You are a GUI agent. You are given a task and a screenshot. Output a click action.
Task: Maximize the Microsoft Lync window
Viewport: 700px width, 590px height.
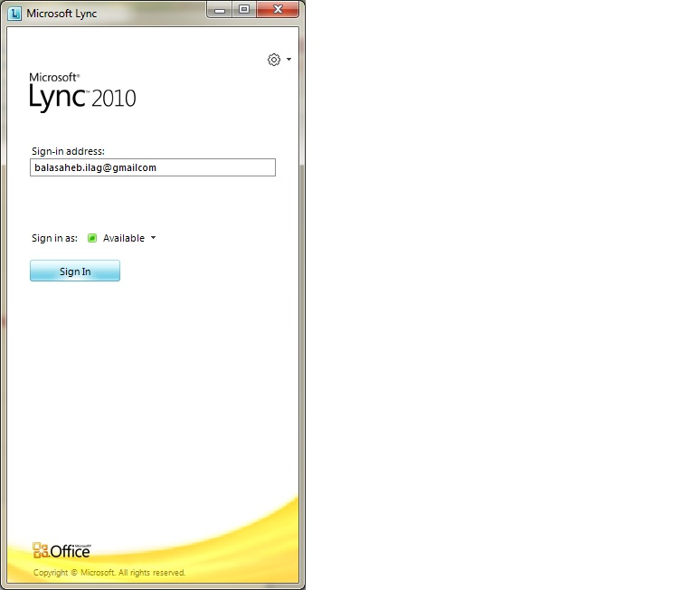coord(244,9)
